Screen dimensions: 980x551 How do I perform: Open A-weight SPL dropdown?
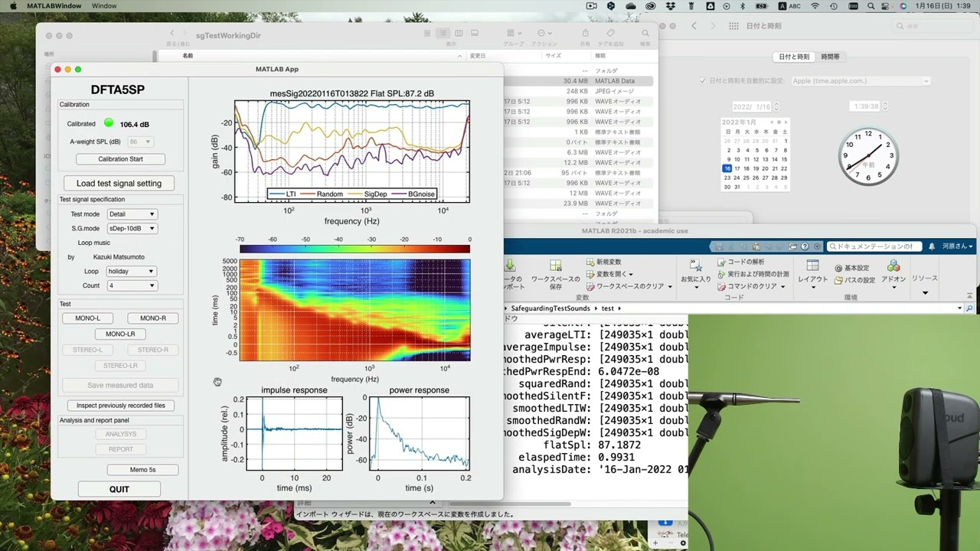[x=139, y=142]
